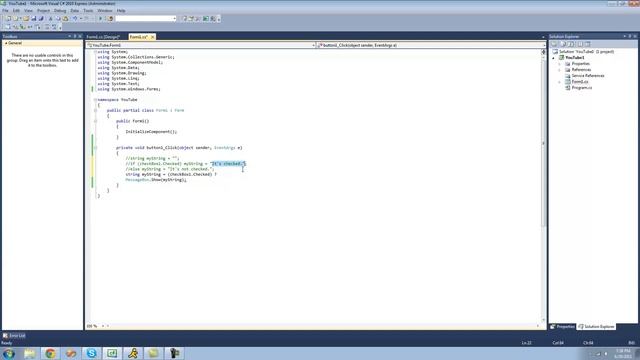640x360 pixels.
Task: Expand the Form1.cs node in Solution Explorer
Action: pos(560,82)
